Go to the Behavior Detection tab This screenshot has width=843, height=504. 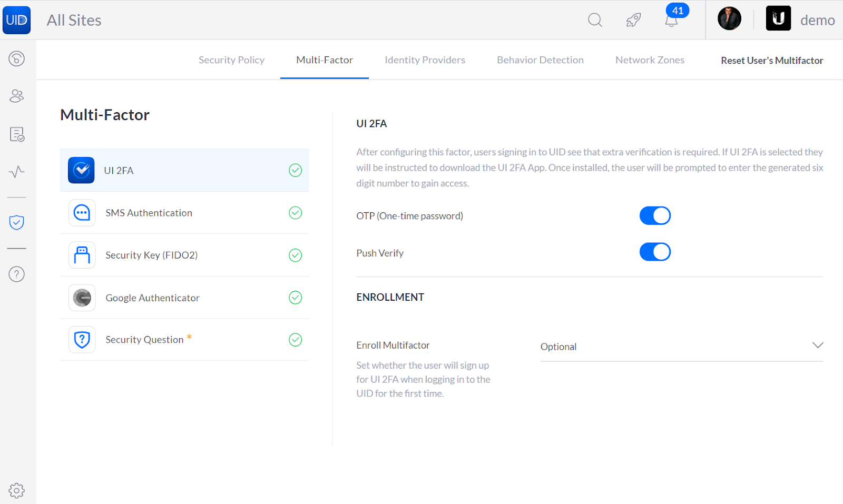(x=540, y=60)
